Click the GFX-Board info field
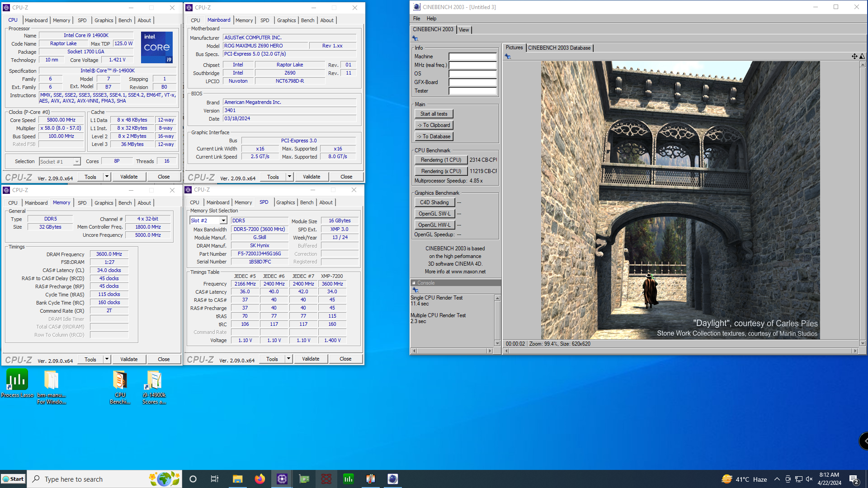Viewport: 868px width, 488px height. click(472, 82)
